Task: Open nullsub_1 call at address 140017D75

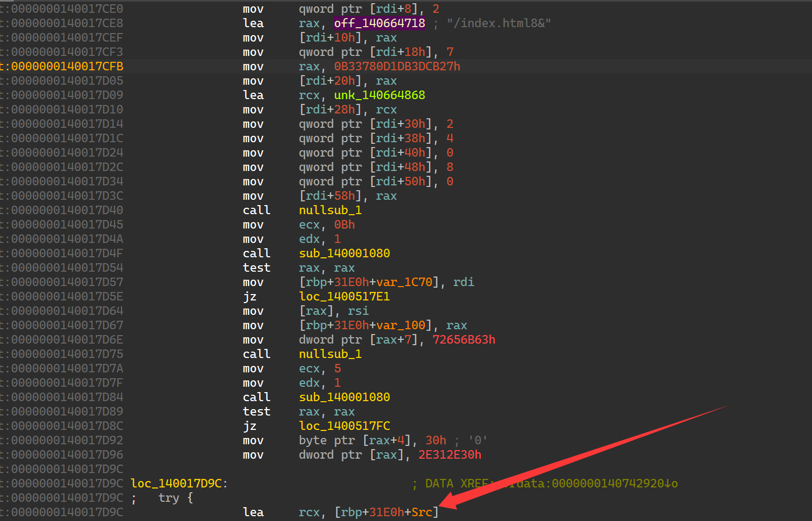Action: 330,354
